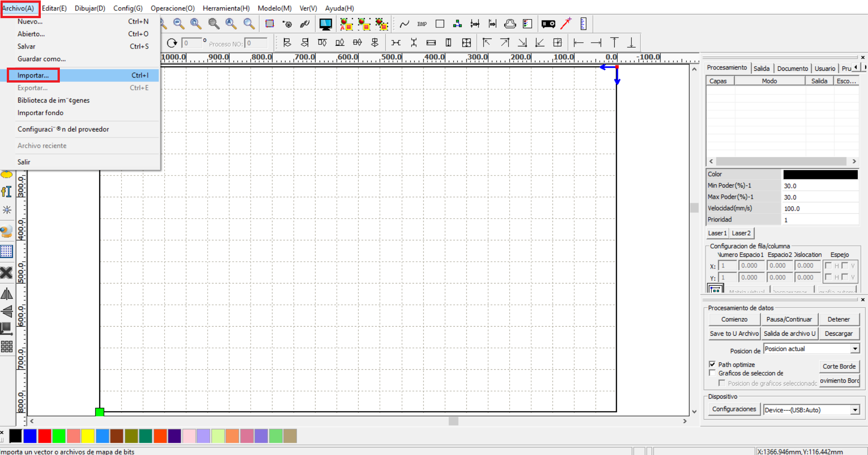Viewport: 868px width, 455px height.
Task: Click the Descargar button
Action: coord(839,333)
